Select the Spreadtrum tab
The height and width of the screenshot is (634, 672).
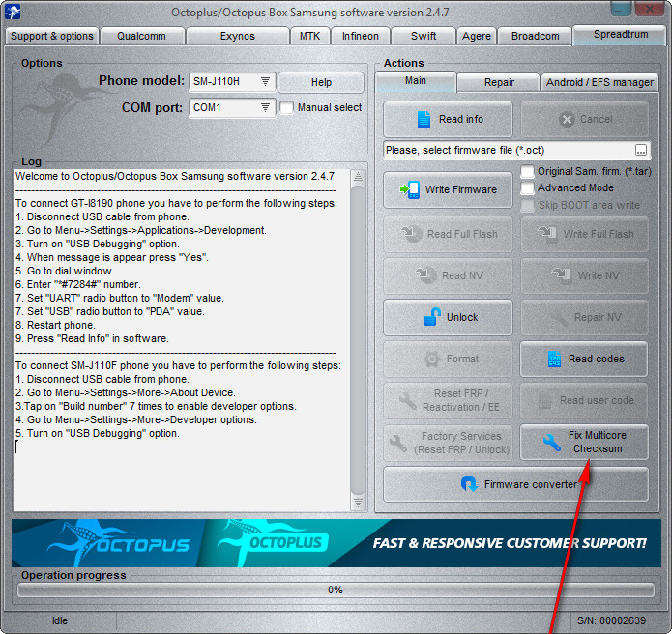point(620,35)
